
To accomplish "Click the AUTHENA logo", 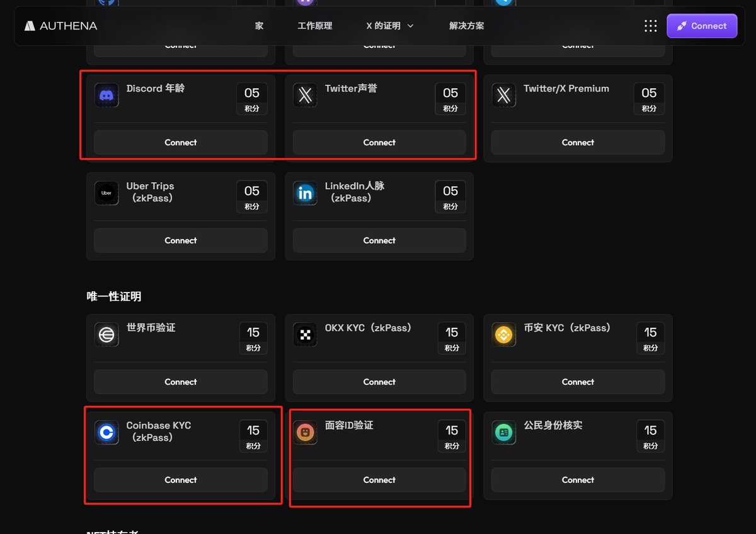I will 60,26.
